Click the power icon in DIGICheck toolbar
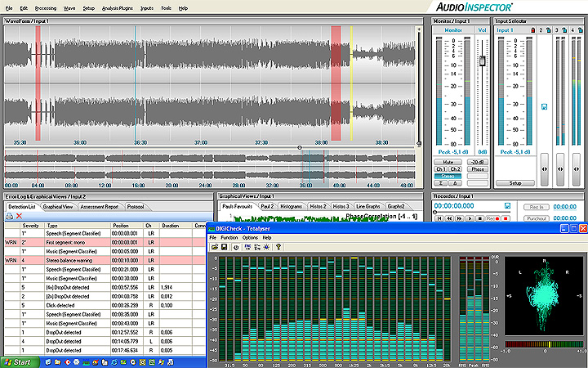Viewport: 588px width, 368px height. 236,247
